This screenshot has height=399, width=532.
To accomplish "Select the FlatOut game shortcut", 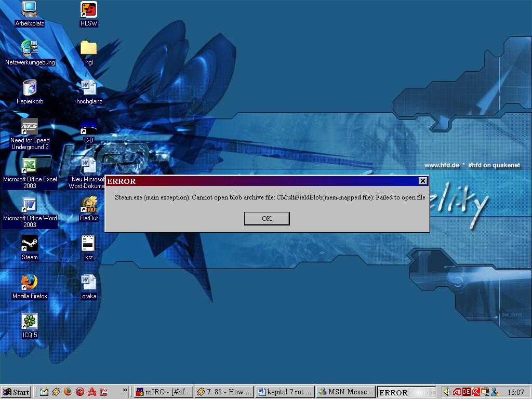I will click(88, 209).
